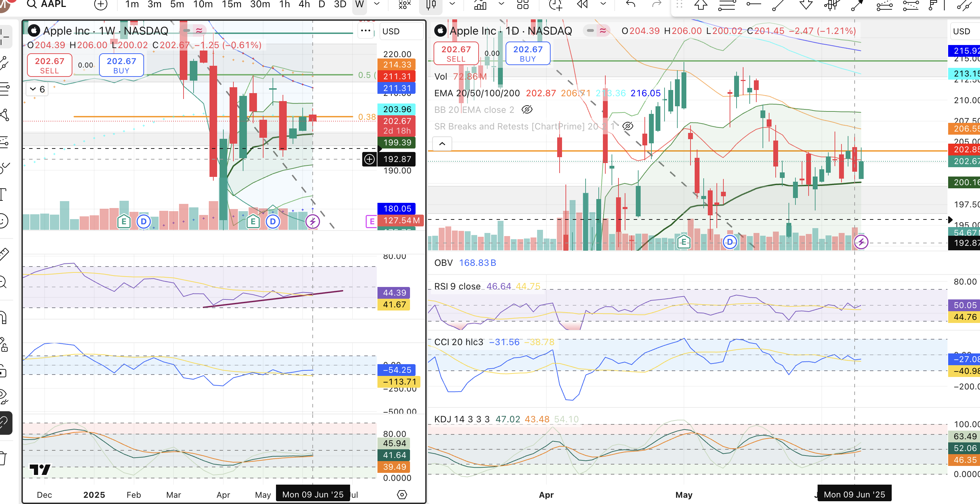
Task: Toggle lock all drawing tools
Action: click(x=4, y=370)
